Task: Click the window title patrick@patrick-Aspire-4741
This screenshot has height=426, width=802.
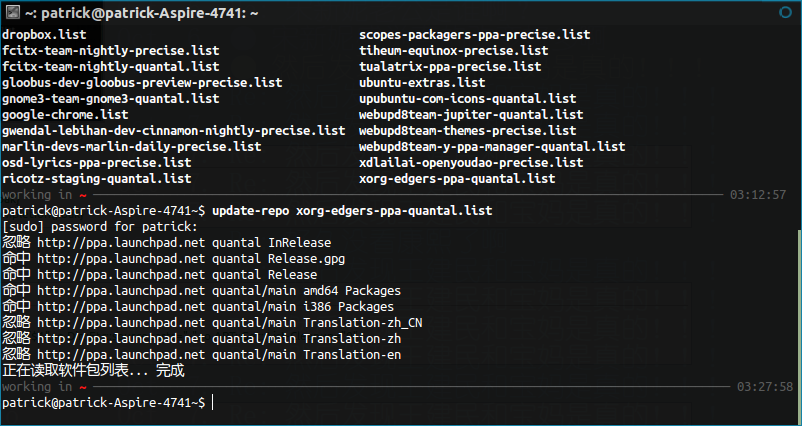Action: point(149,13)
